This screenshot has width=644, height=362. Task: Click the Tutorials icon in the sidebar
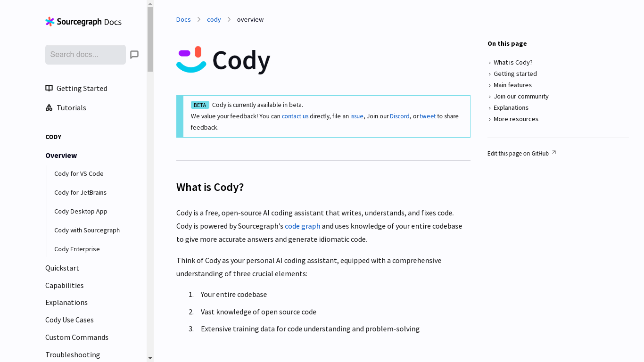(49, 107)
